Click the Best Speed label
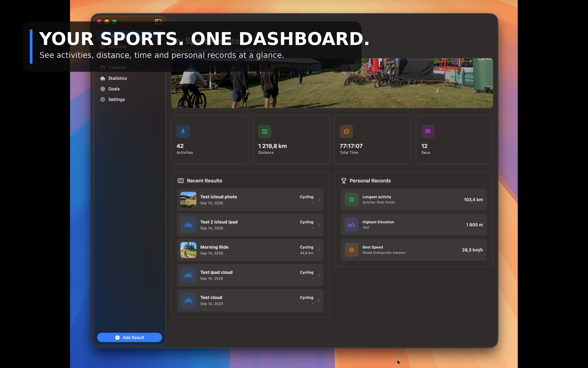Viewport: 588px width, 368px height. tap(372, 247)
